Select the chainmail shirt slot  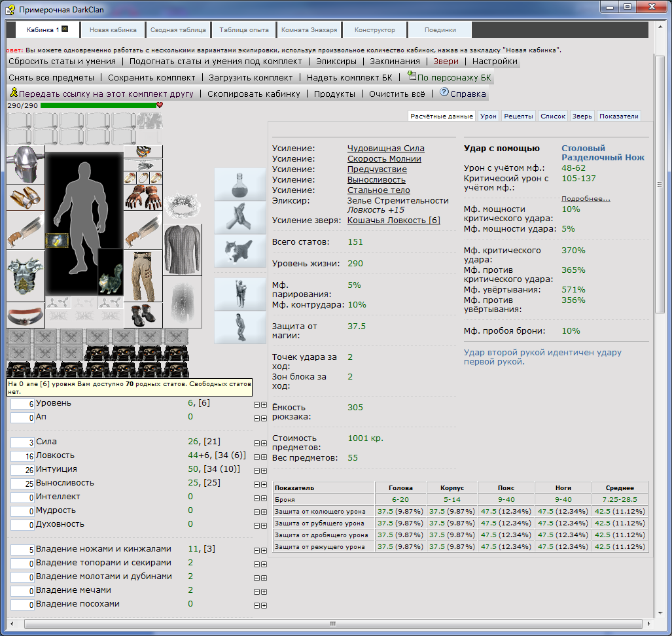click(183, 249)
